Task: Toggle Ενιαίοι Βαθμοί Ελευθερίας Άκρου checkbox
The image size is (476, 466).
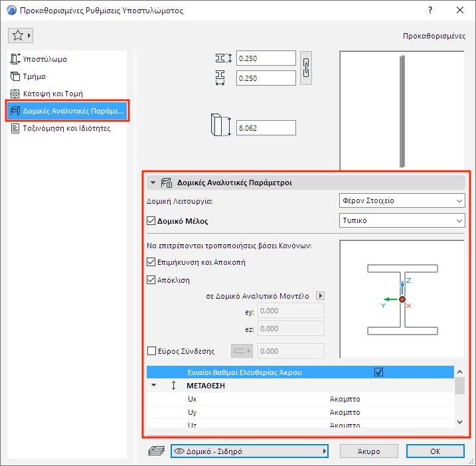Action: tap(378, 372)
